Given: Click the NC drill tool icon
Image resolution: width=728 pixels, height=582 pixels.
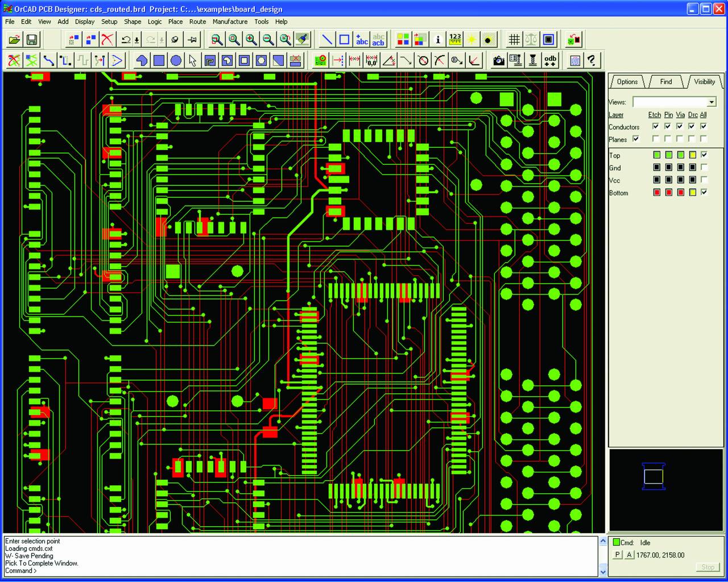Looking at the screenshot, I should [533, 60].
